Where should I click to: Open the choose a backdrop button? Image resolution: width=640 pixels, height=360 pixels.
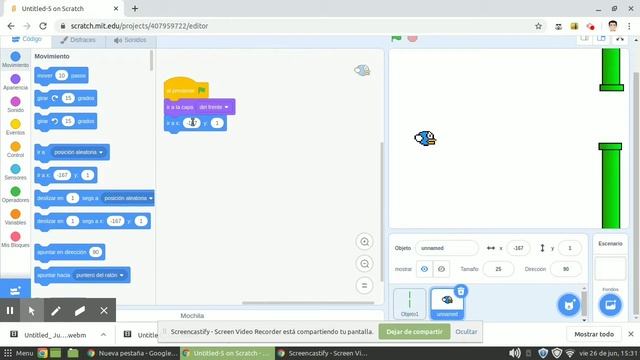tap(611, 304)
